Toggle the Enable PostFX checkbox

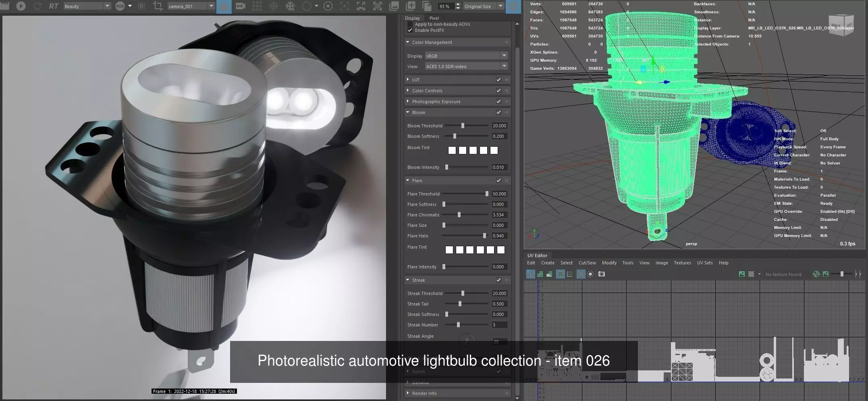(x=410, y=30)
